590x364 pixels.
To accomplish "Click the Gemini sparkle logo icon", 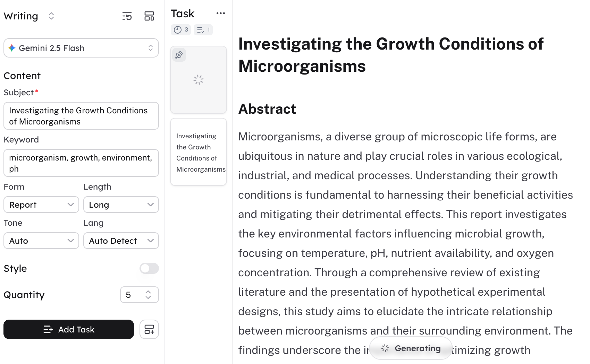I will click(12, 48).
